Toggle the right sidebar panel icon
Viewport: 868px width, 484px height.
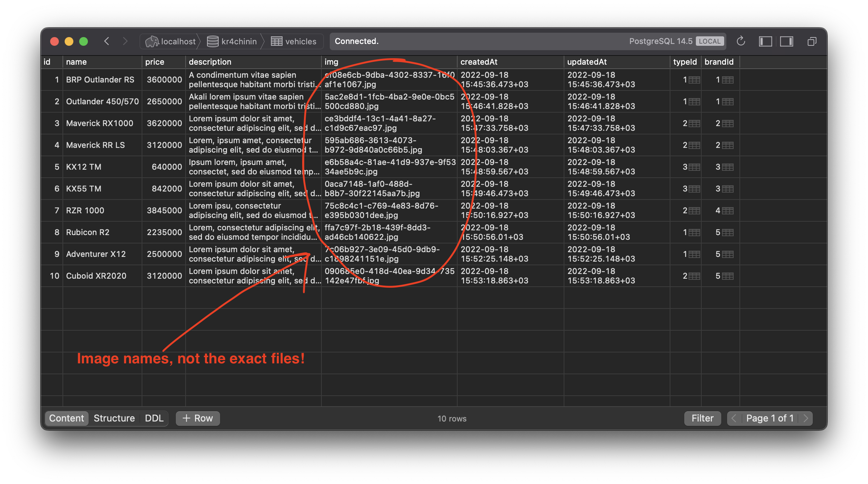786,41
